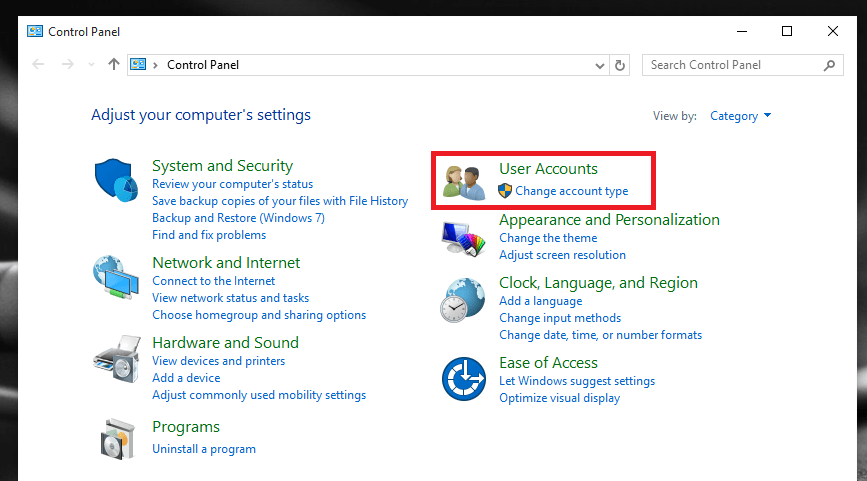
Task: Click the Network and Internet globe icon
Action: click(116, 277)
